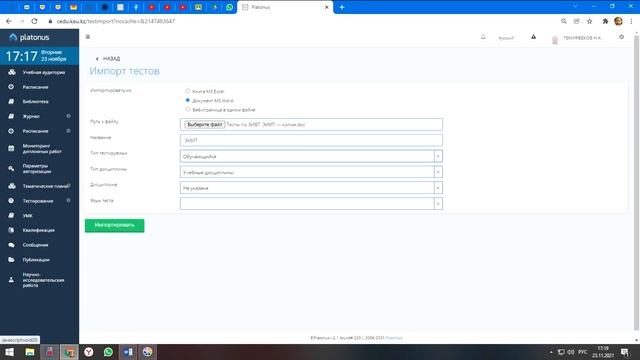Reload the page with refresh icon
The image size is (640, 360).
pos(35,21)
